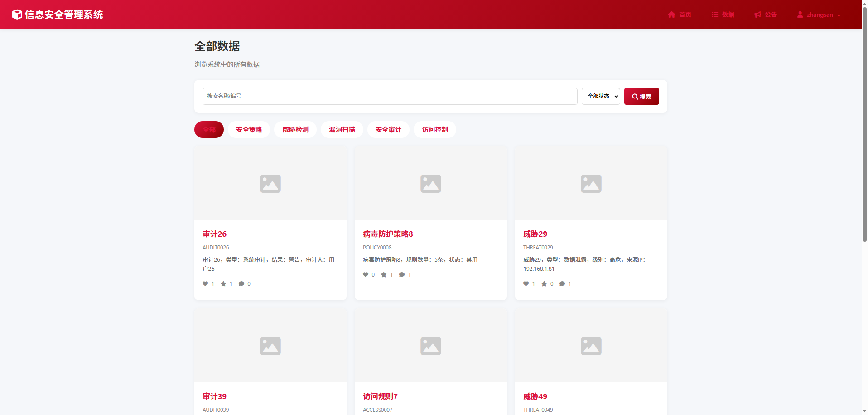The height and width of the screenshot is (415, 868).
Task: Click the 威胁29 card image placeholder
Action: point(591,183)
